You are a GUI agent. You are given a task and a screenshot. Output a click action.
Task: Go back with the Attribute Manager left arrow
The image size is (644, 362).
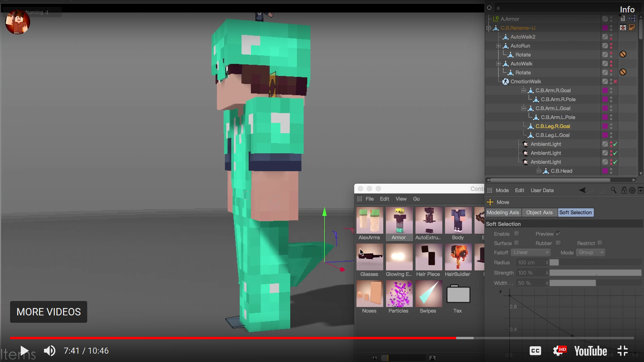pos(582,190)
